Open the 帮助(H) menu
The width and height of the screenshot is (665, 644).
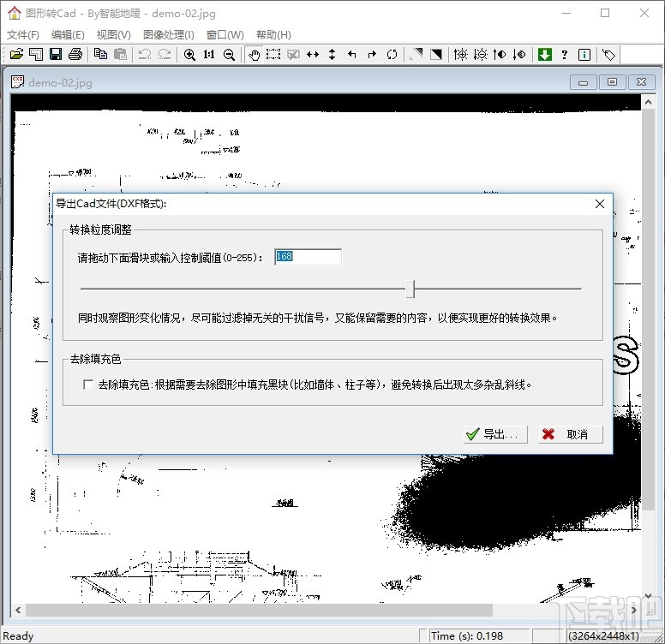click(273, 35)
